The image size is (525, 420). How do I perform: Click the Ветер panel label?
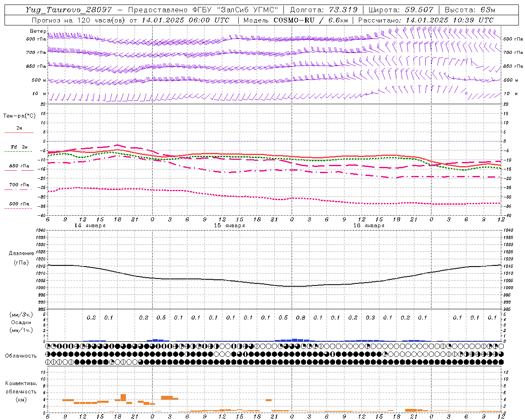(x=38, y=31)
